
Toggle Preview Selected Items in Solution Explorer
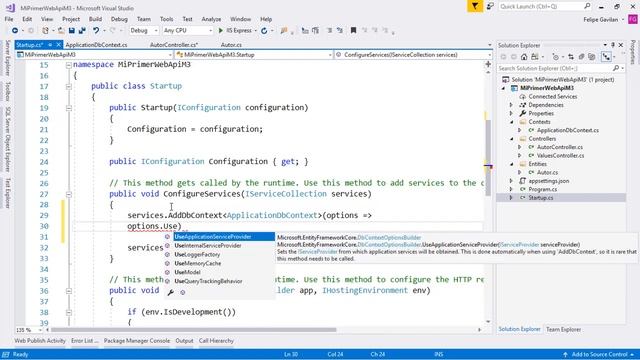[x=607, y=57]
